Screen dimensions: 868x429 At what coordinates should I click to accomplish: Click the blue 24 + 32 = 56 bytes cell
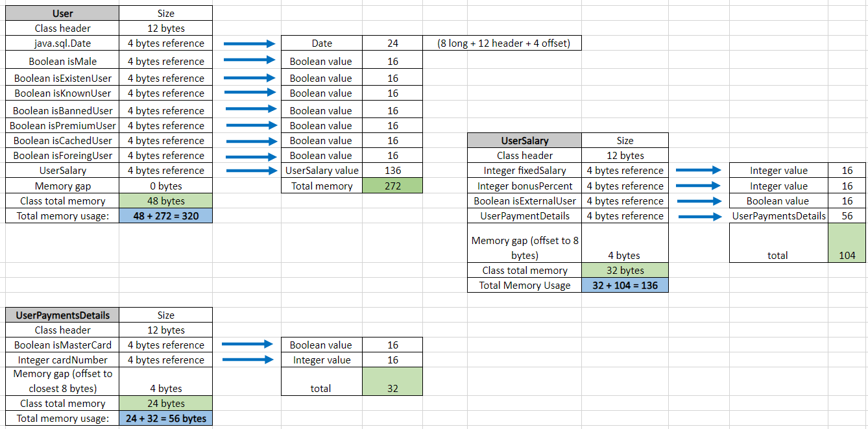[x=165, y=418]
